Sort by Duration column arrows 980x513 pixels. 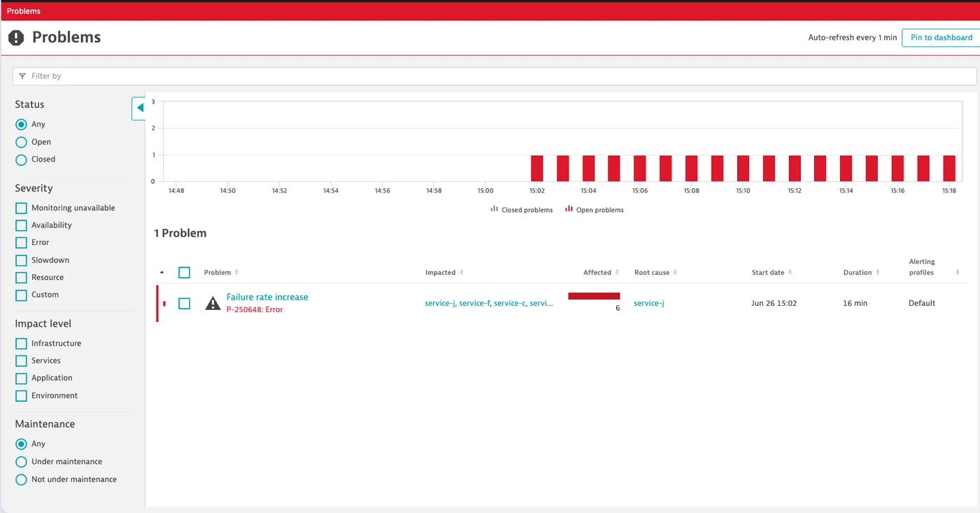tap(878, 272)
